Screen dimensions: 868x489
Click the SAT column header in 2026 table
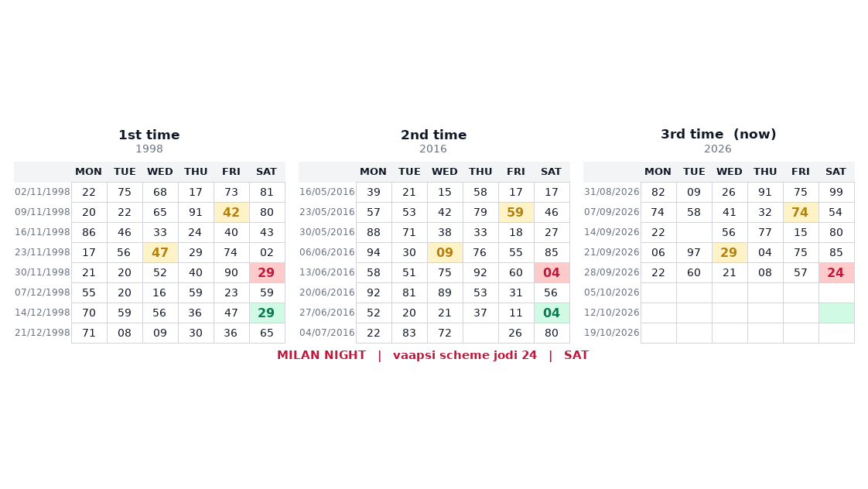click(x=836, y=172)
